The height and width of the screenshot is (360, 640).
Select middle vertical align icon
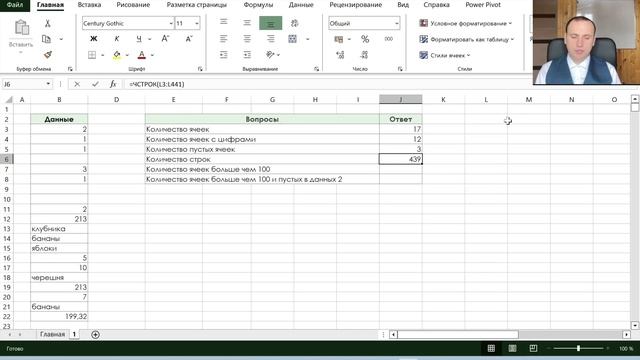point(247,23)
